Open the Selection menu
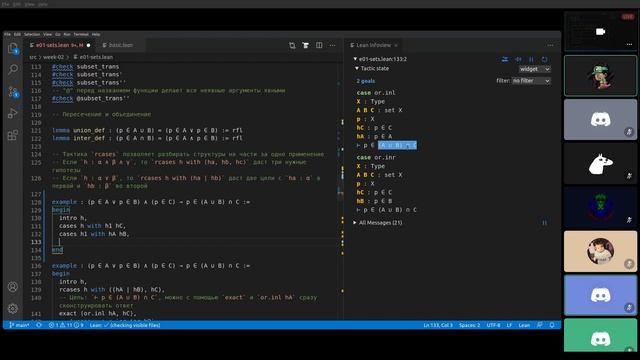 tap(32, 34)
